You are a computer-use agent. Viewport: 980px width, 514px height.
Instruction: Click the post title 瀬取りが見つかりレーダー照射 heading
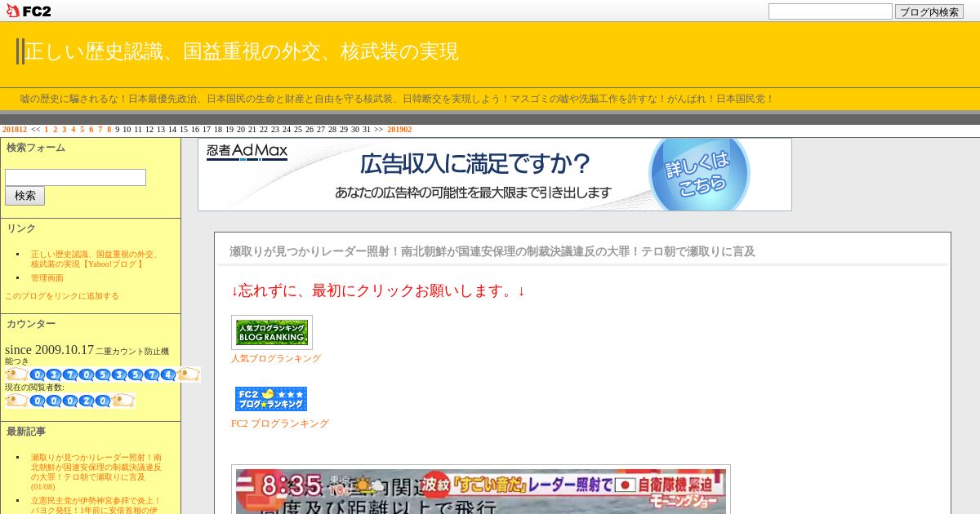tap(492, 251)
